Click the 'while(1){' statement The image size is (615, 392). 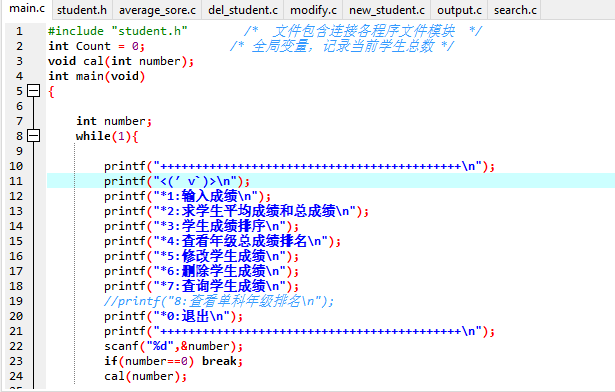107,136
